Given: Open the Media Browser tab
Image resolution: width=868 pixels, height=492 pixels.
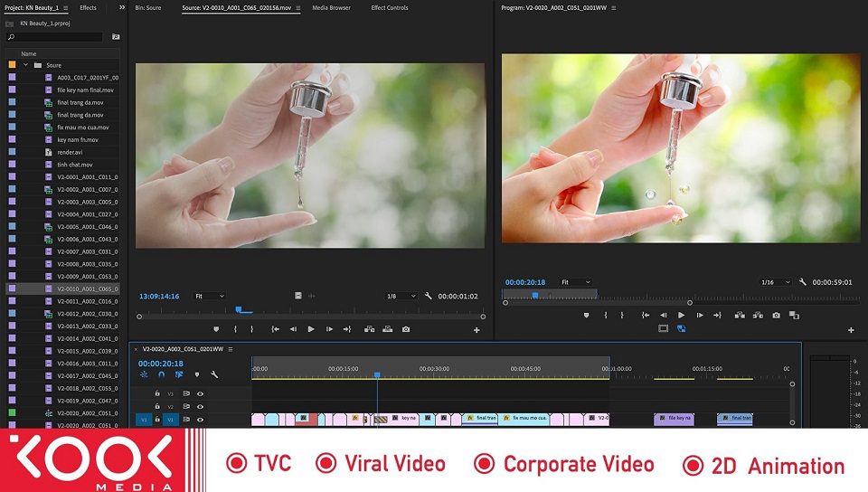Looking at the screenshot, I should [331, 7].
